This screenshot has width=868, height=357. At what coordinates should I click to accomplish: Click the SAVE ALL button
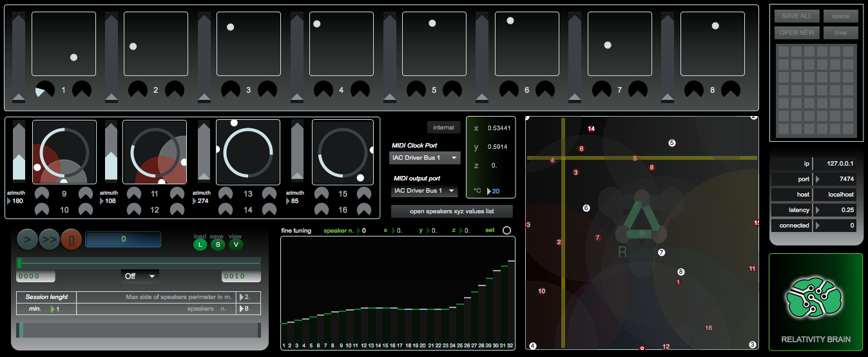[797, 16]
